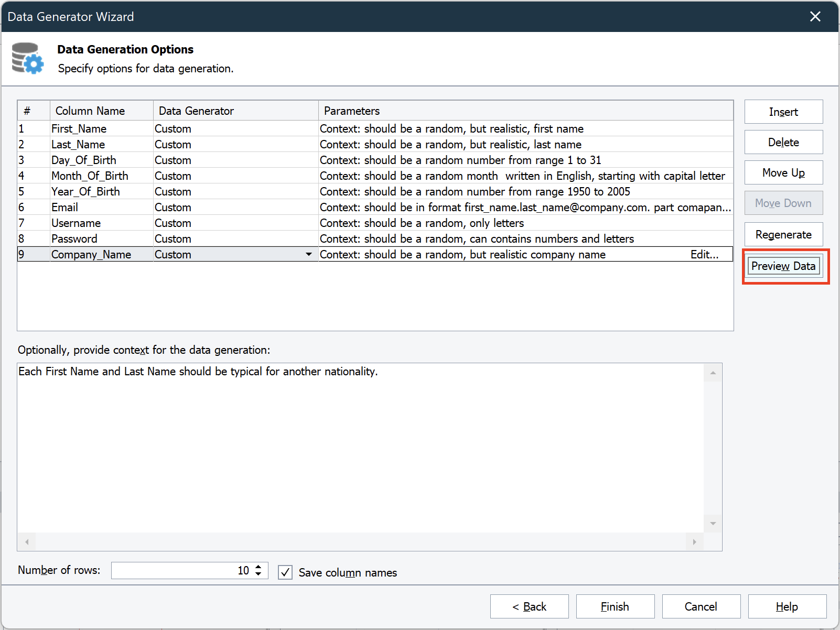Open Help for the wizard

787,606
